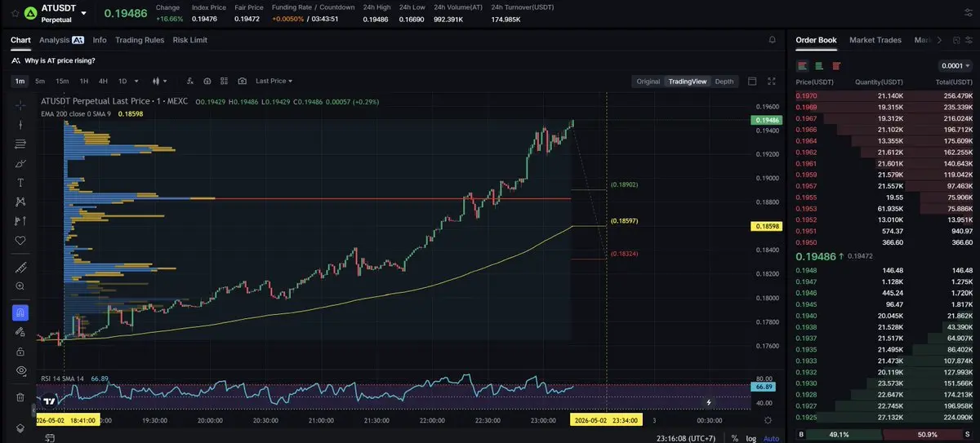Switch chart to TradingView mode
The image size is (980, 443).
point(688,82)
